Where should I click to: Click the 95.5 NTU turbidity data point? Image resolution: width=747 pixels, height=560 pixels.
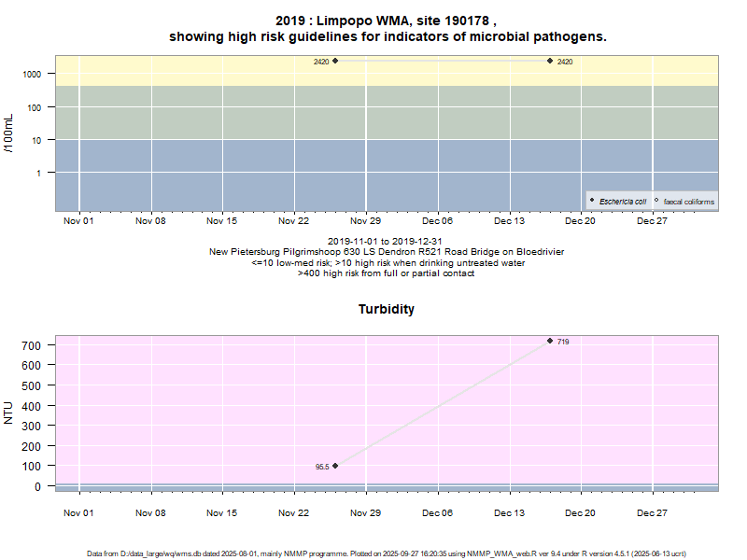(335, 466)
